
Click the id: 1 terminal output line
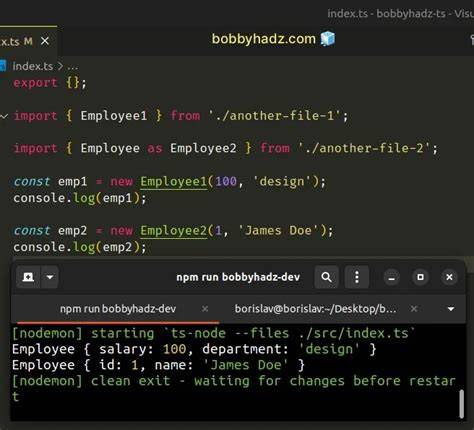[158, 365]
